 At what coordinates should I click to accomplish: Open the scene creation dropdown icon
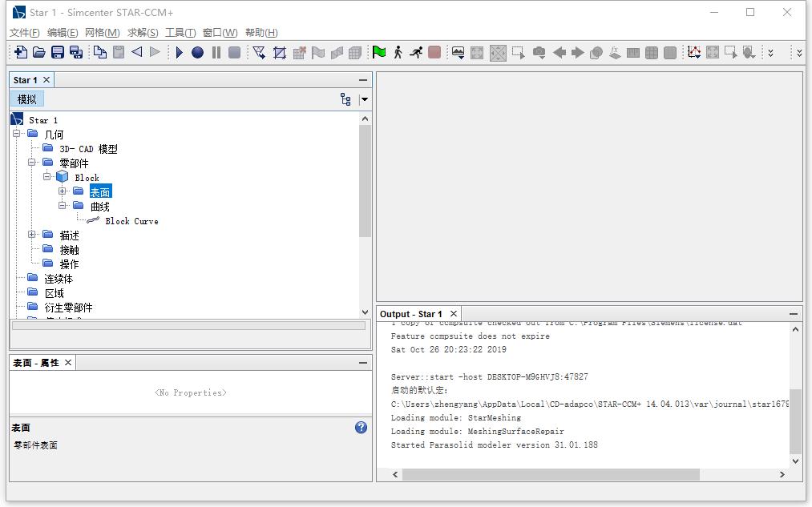point(459,53)
